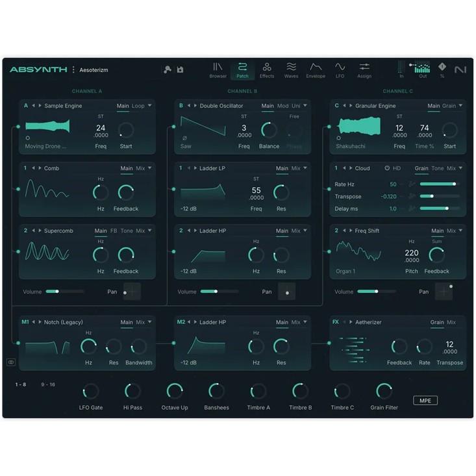
Task: Click the Octave Up macro knob
Action: 175,391
